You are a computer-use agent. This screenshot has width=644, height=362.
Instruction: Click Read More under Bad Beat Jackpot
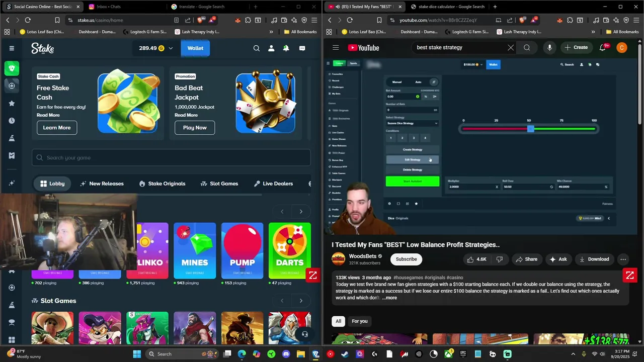[186, 115]
